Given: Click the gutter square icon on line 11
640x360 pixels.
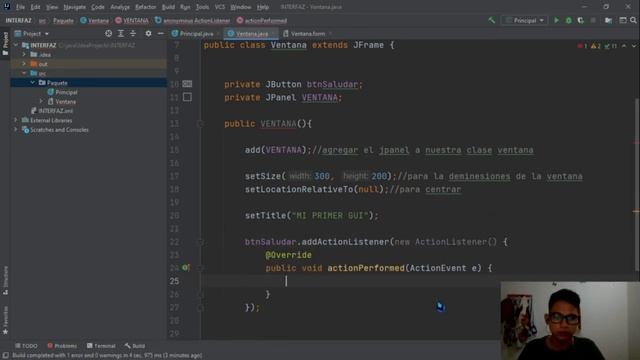Looking at the screenshot, I should tap(187, 97).
